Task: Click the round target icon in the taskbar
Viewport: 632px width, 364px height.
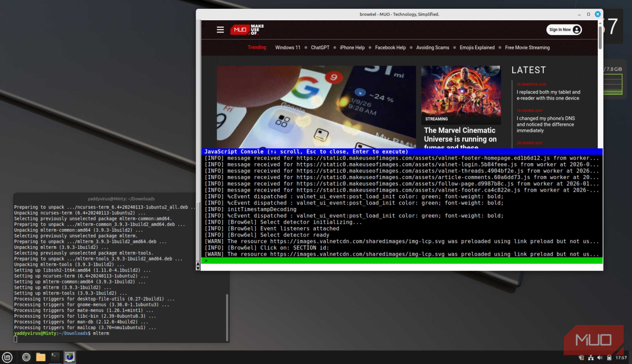Action: point(26,357)
